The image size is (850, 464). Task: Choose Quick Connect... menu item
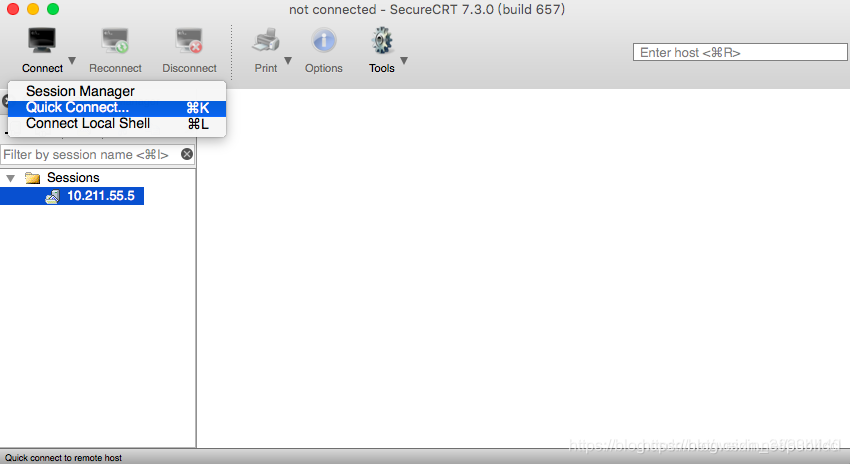117,108
